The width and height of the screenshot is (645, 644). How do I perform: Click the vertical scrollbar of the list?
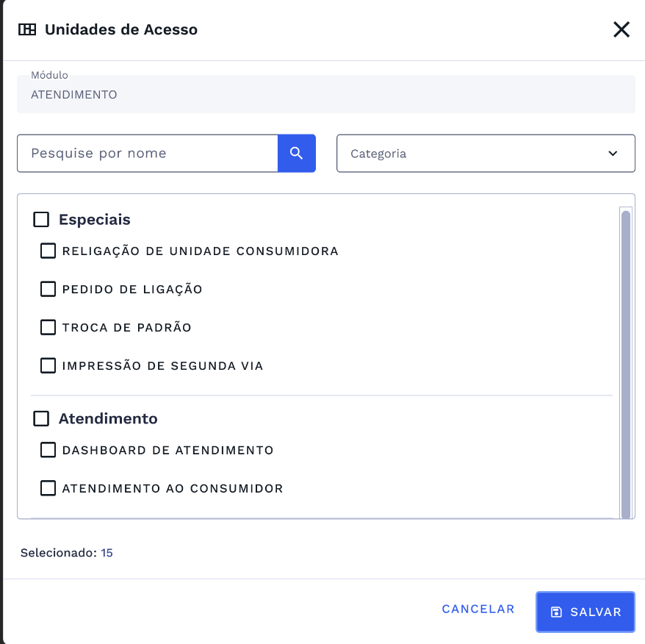click(625, 294)
